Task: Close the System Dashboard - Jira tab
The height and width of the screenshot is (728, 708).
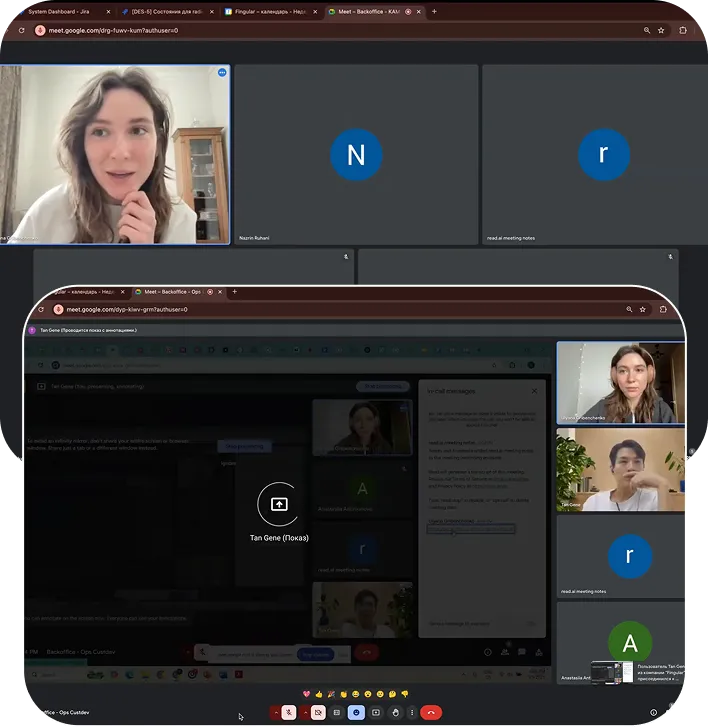Action: (108, 12)
